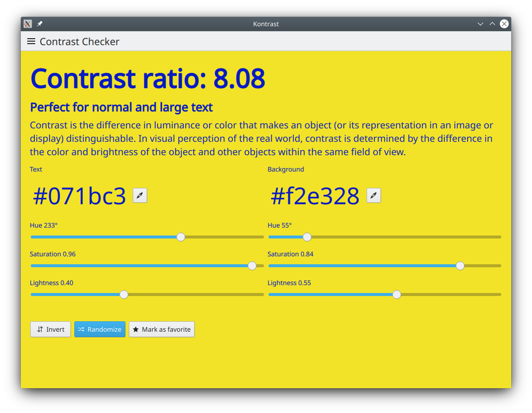This screenshot has height=413, width=532.
Task: Click the background Saturation slider handle
Action: (460, 266)
